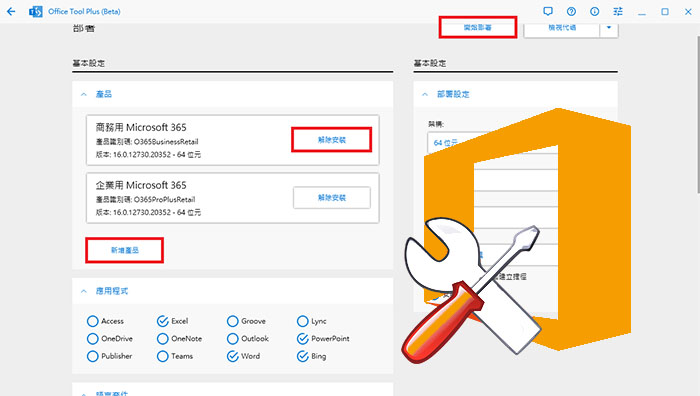Go back with the arrow icon
The width and height of the screenshot is (700, 396).
point(11,12)
